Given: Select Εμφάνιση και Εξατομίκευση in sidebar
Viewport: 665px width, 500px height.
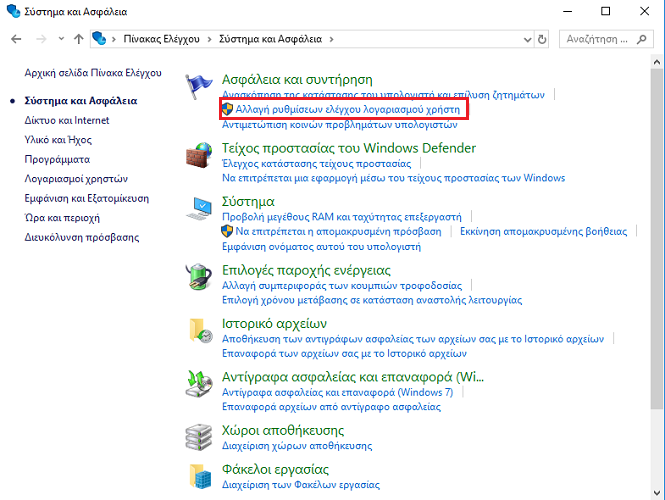Looking at the screenshot, I should pos(87,198).
